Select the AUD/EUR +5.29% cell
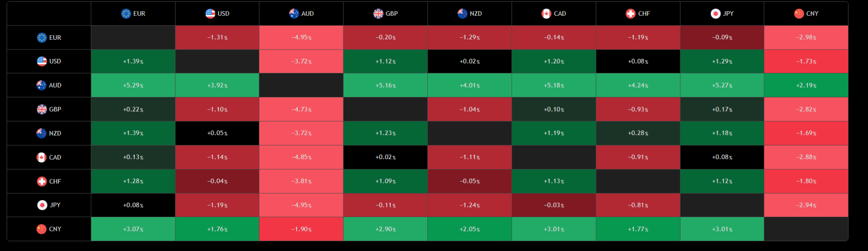 coord(133,86)
